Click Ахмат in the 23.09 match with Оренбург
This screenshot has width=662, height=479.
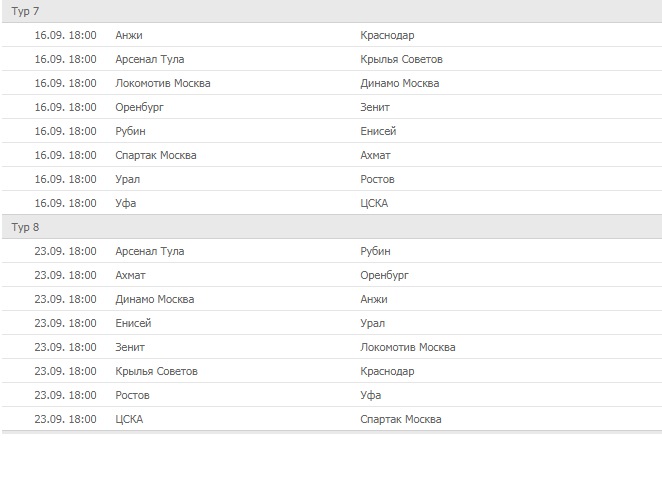point(131,275)
